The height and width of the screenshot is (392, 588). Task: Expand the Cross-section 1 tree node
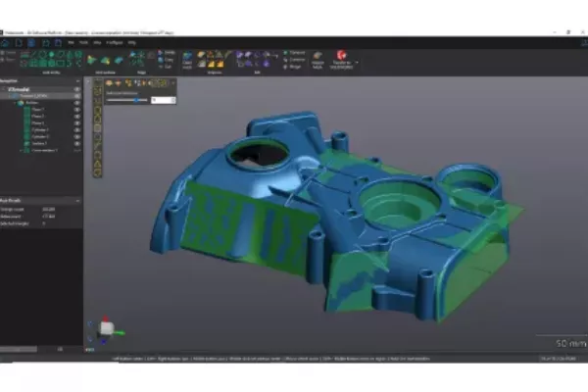click(20, 151)
